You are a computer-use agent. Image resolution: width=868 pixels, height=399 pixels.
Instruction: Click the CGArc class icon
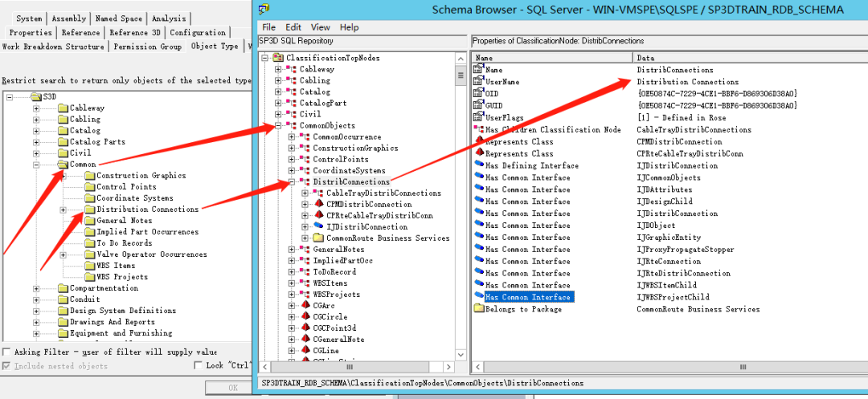(x=305, y=306)
